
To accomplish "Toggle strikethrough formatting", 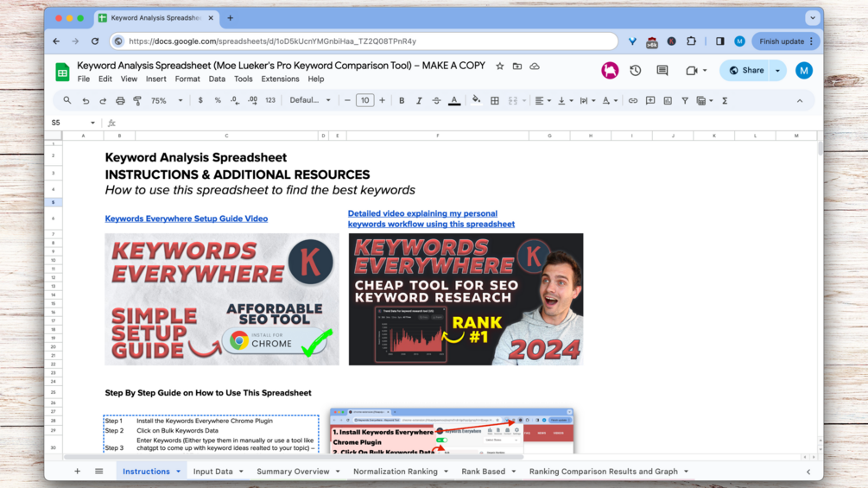I will pos(436,101).
